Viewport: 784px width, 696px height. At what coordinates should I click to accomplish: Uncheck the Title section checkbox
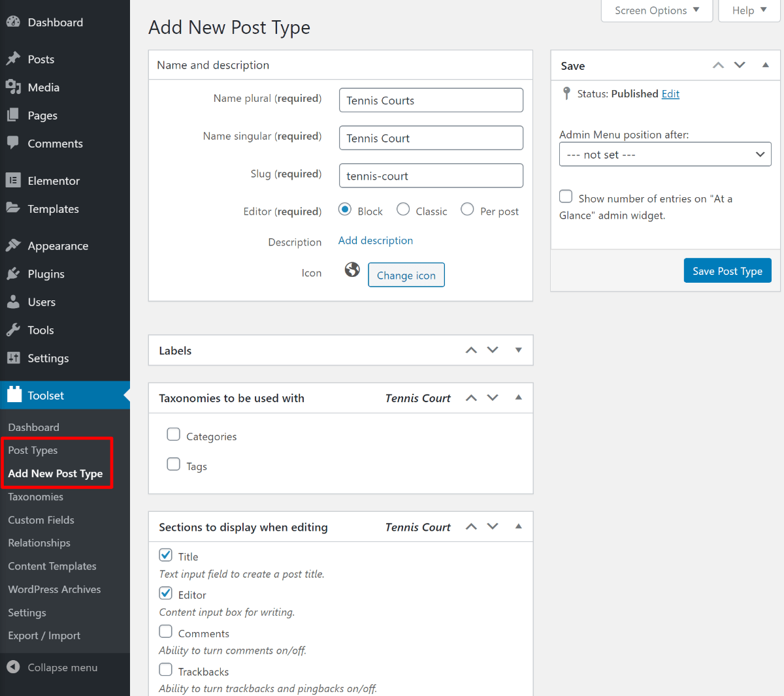166,556
